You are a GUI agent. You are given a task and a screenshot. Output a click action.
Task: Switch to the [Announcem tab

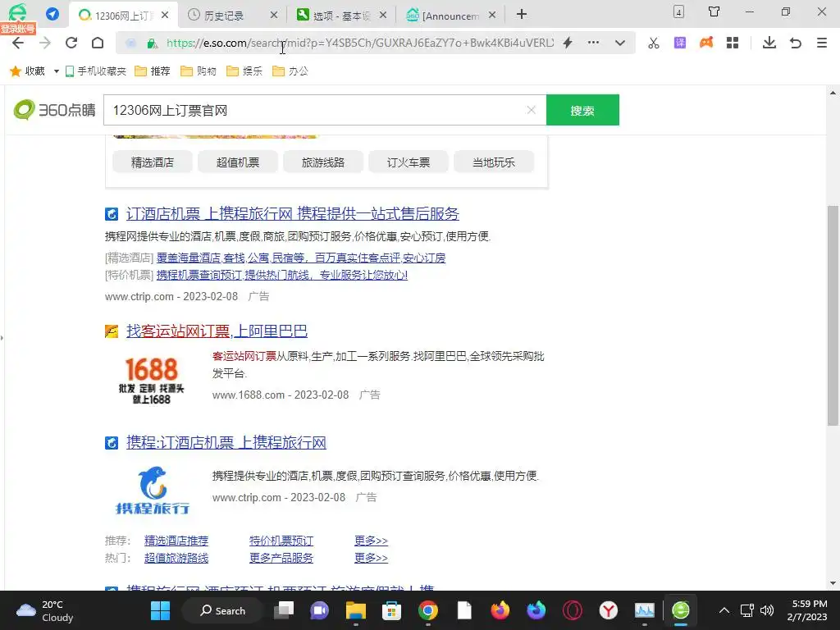[450, 16]
